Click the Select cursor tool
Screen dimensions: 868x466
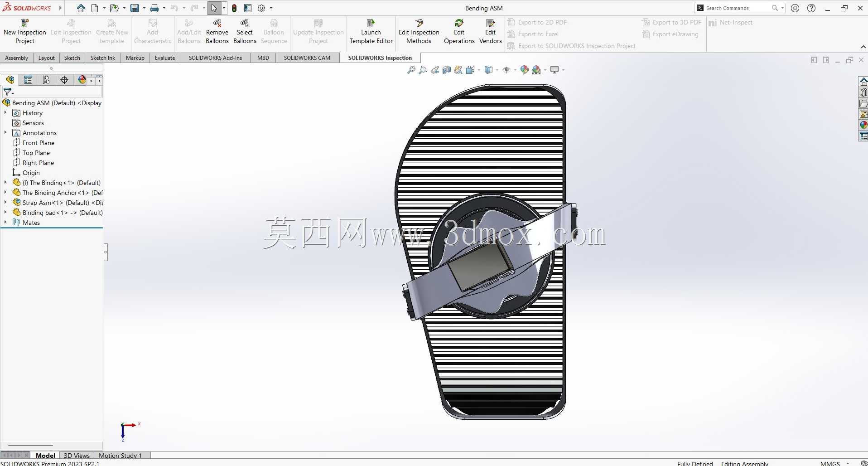click(214, 8)
